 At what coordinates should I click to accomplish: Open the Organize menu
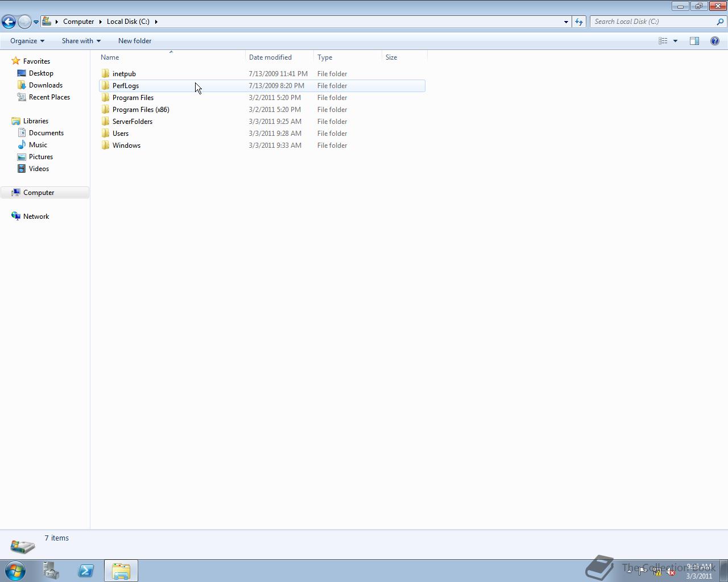click(27, 41)
